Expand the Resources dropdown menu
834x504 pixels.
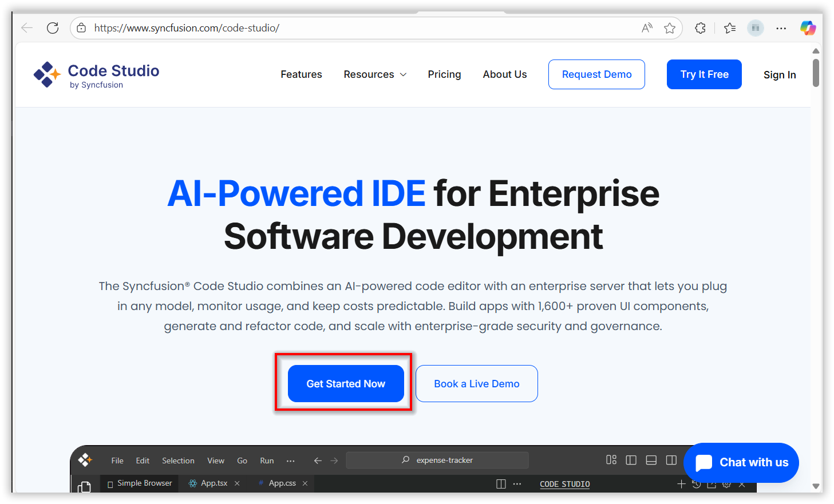tap(375, 74)
